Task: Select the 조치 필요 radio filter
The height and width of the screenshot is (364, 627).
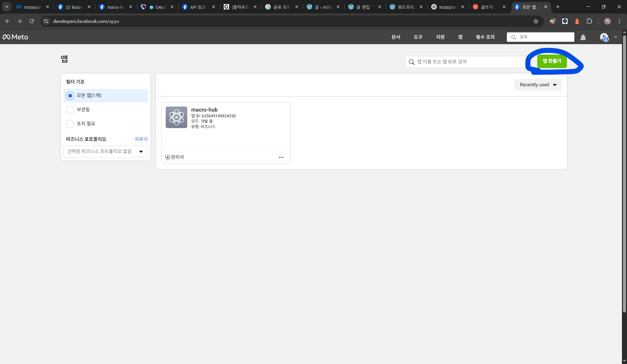Action: 70,124
